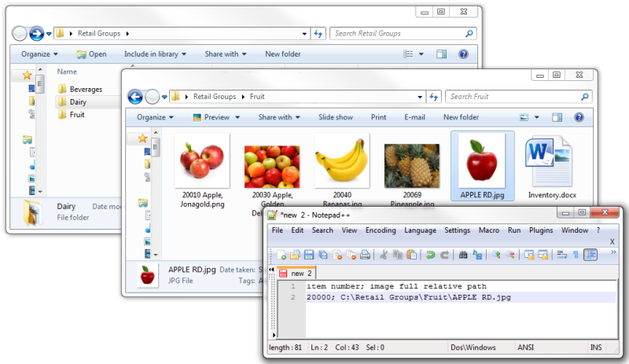
Task: Click the help icon in the Fruit window
Action: [x=579, y=117]
